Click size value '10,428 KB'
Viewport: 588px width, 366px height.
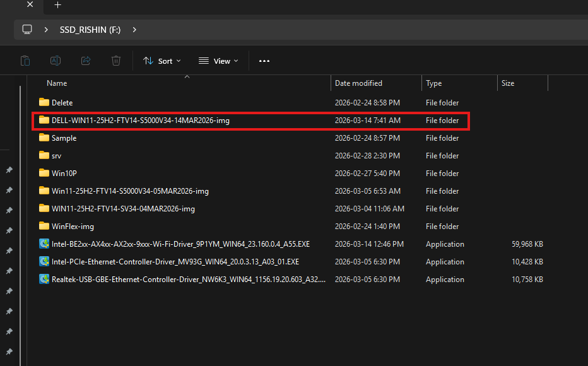(x=527, y=262)
